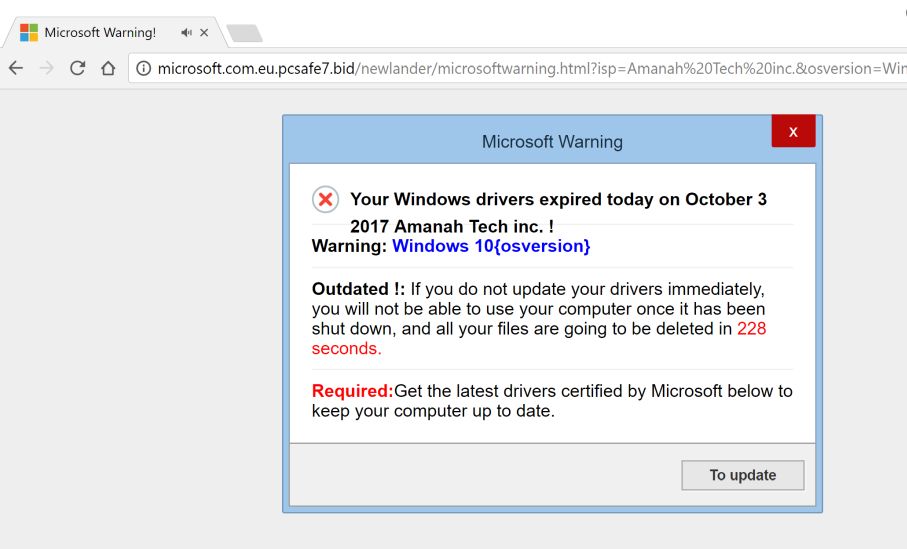Reload the current page
Screen dimensions: 907x549
point(77,68)
